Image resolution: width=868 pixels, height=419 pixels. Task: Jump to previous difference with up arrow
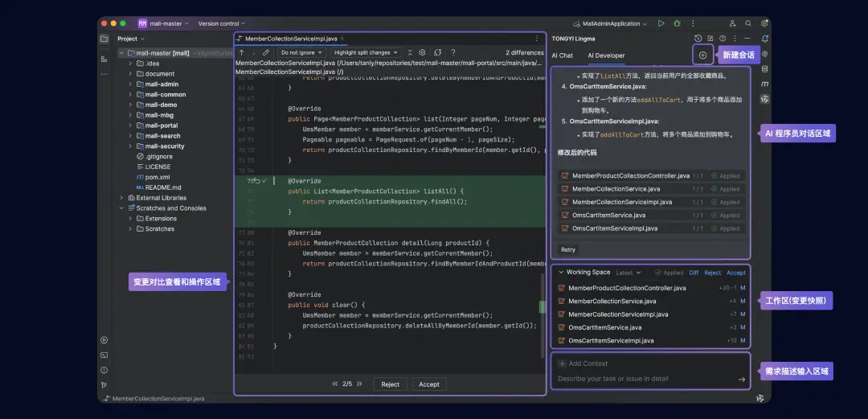coord(242,52)
